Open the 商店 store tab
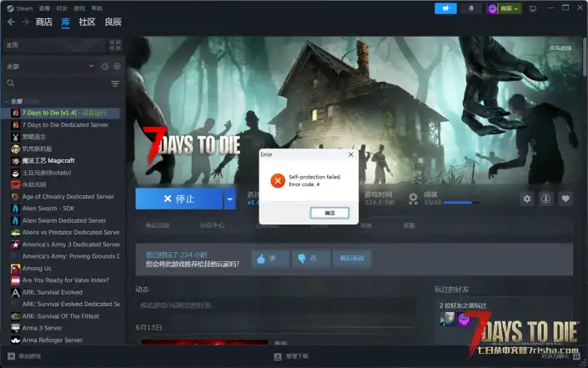 [44, 22]
